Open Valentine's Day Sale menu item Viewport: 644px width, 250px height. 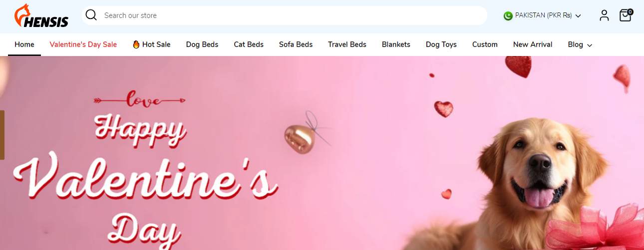click(x=83, y=44)
